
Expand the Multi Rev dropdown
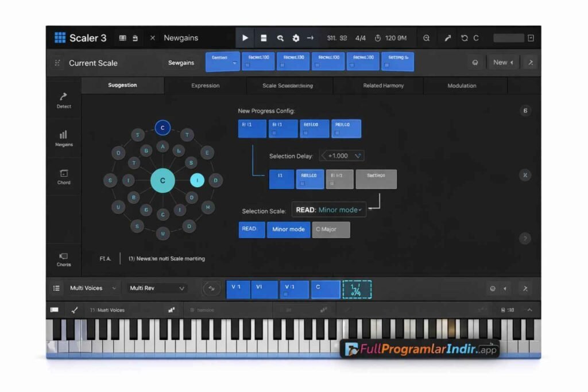pos(156,288)
